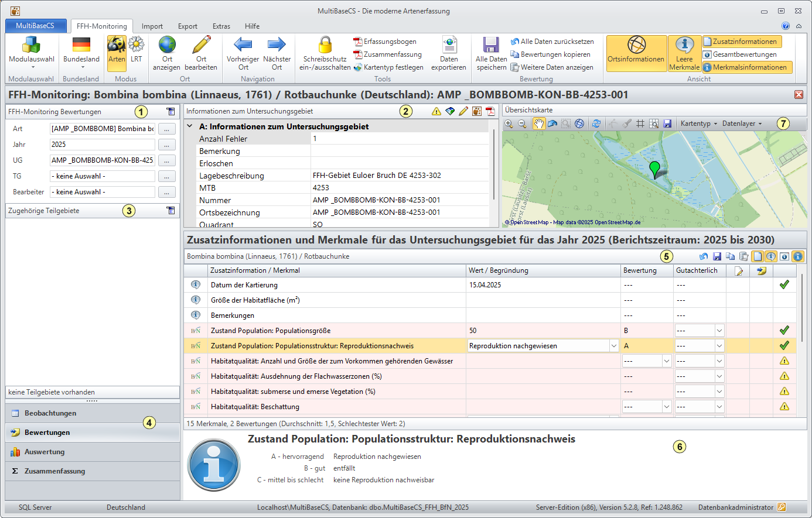Open Kartentyp dropdown on map toolbar
Image resolution: width=812 pixels, height=518 pixels.
pyautogui.click(x=698, y=124)
